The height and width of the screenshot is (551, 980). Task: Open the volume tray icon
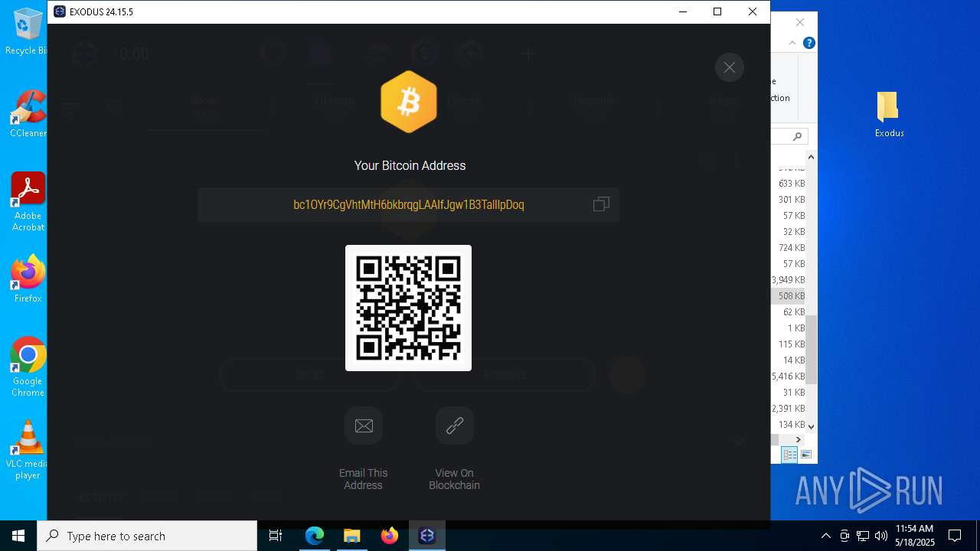pos(880,536)
